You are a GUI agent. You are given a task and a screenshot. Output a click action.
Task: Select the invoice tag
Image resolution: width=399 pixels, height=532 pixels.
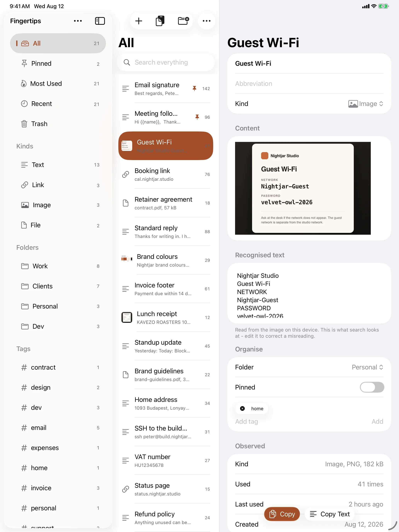click(58, 488)
